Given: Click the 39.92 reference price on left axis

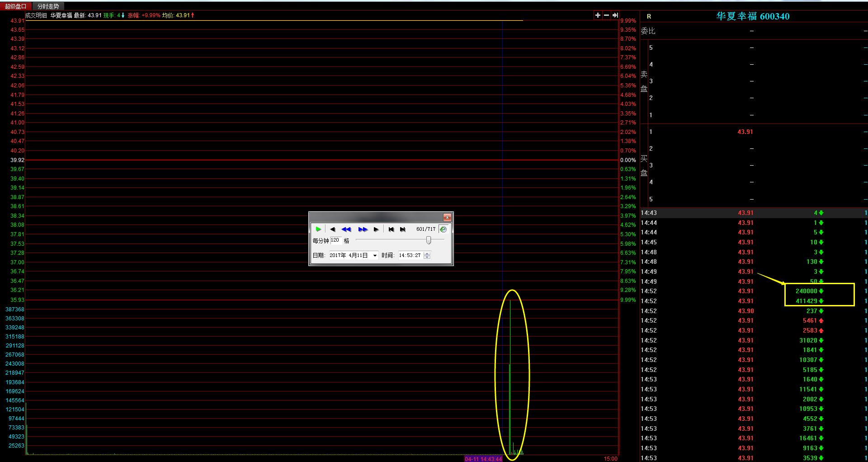Looking at the screenshot, I should coord(18,160).
